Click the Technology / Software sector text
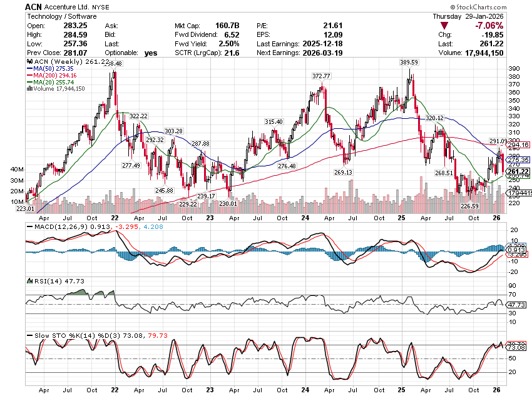The width and height of the screenshot is (532, 396). (x=61, y=16)
